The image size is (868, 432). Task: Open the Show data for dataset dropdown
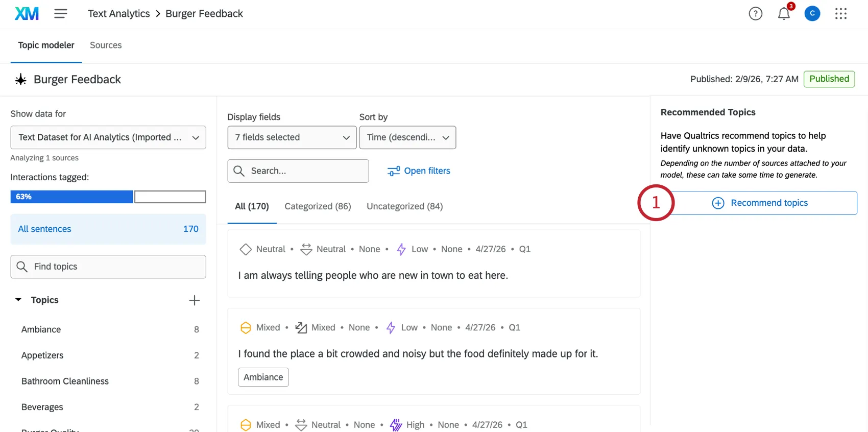coord(108,137)
